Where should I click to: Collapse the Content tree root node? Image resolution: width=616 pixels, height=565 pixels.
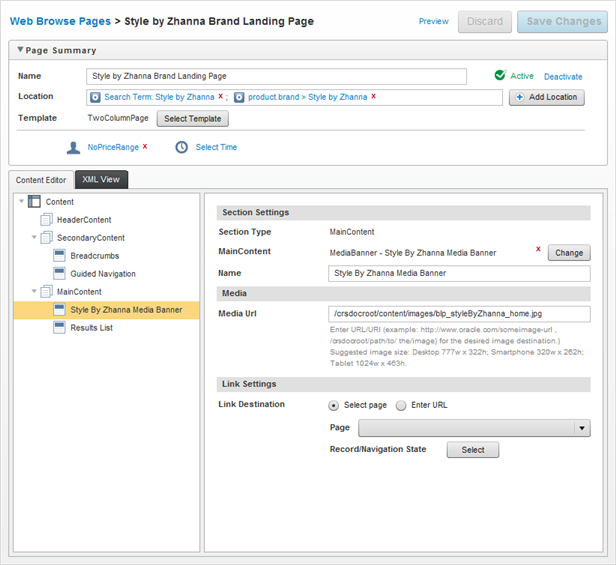22,201
